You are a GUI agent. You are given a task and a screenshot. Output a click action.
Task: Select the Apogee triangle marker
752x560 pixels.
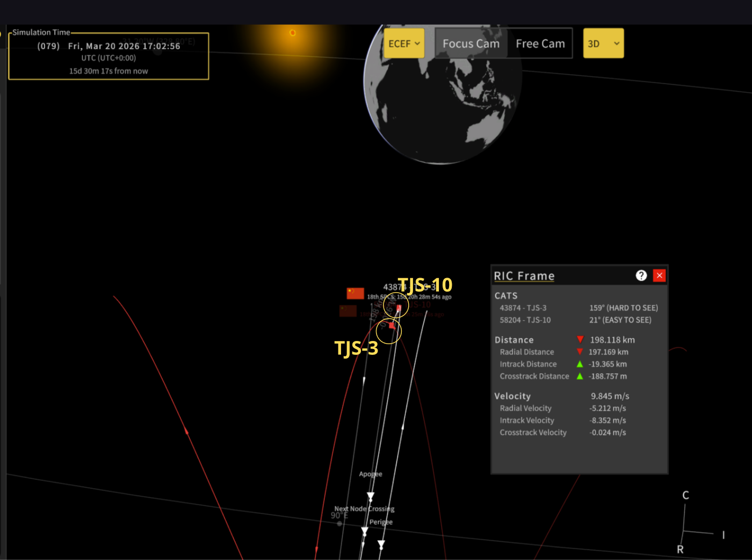coord(371,496)
